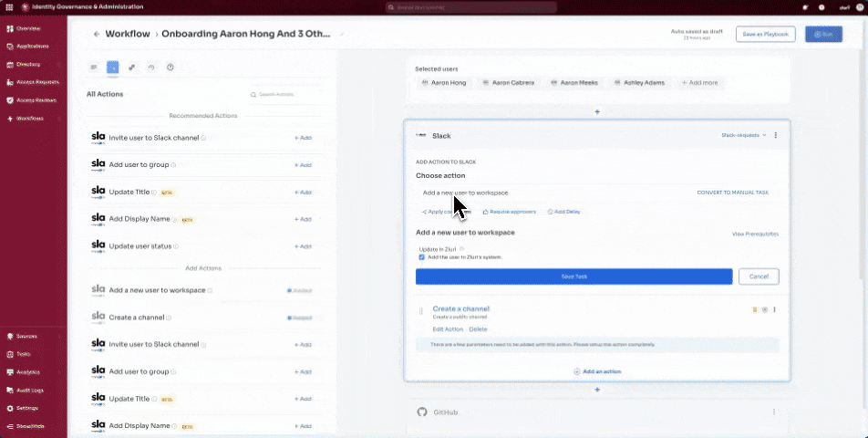Go to Access Requests in sidebar
This screenshot has height=438, width=868.
tap(32, 82)
